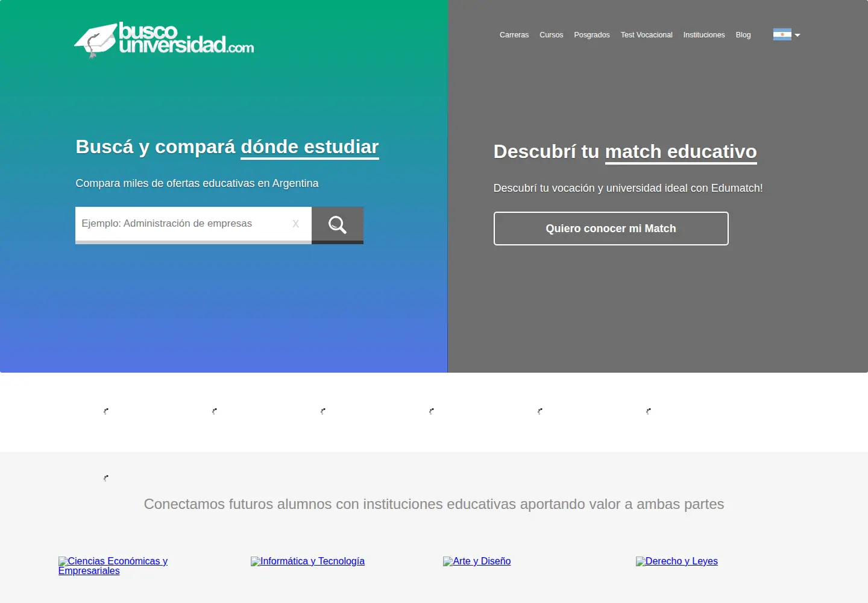
Task: Open the Informática y Tecnología category
Action: point(307,561)
